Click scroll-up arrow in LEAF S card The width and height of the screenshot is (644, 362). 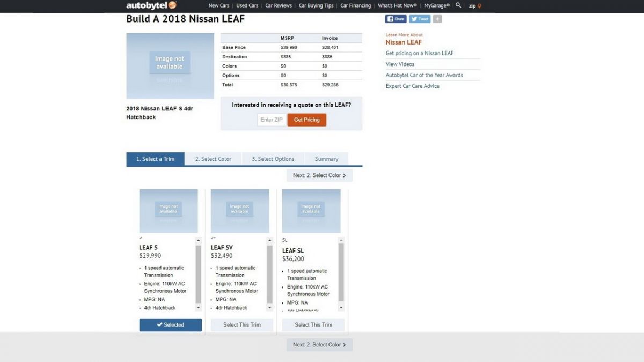(x=199, y=240)
